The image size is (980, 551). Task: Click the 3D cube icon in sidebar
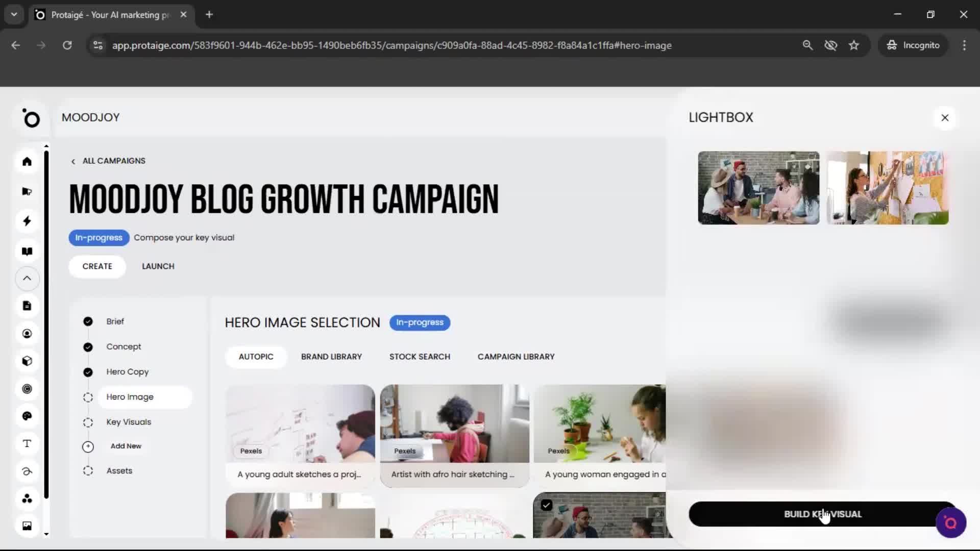click(x=27, y=361)
